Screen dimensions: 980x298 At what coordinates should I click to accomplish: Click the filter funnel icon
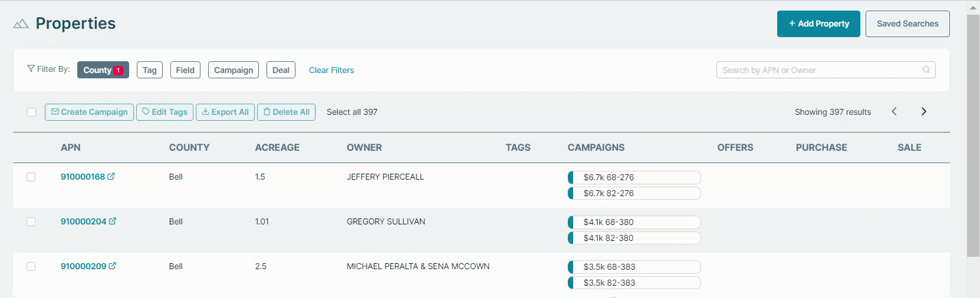click(31, 69)
